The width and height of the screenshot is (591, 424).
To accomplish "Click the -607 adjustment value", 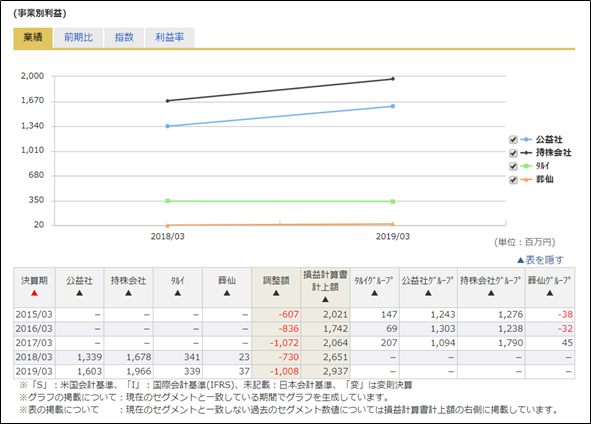I will pyautogui.click(x=288, y=314).
